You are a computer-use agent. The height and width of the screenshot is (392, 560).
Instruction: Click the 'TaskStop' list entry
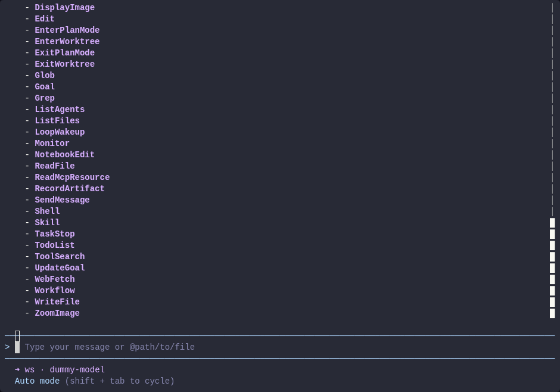click(x=55, y=234)
